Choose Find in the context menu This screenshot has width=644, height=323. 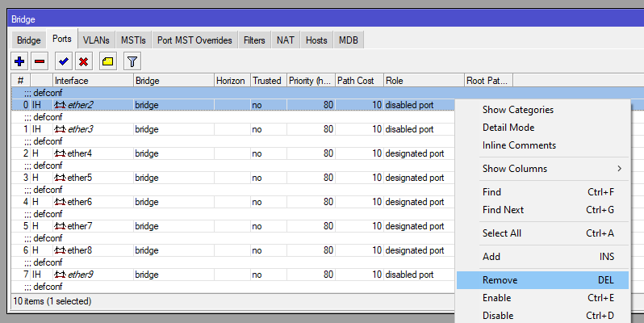pos(542,192)
